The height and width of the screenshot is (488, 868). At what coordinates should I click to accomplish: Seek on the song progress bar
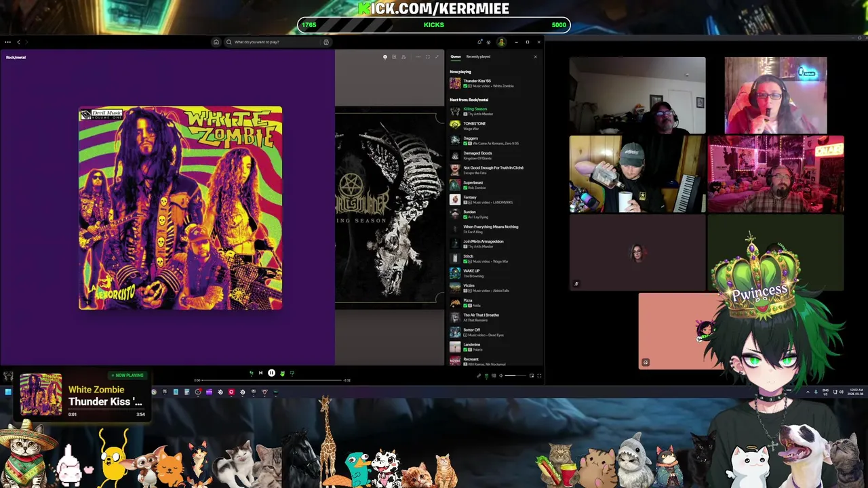(x=271, y=380)
